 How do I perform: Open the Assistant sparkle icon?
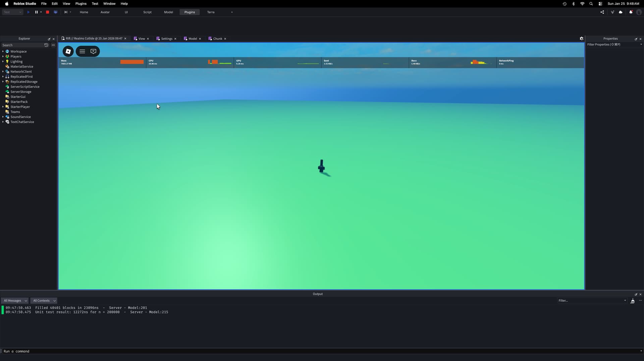[x=612, y=12]
